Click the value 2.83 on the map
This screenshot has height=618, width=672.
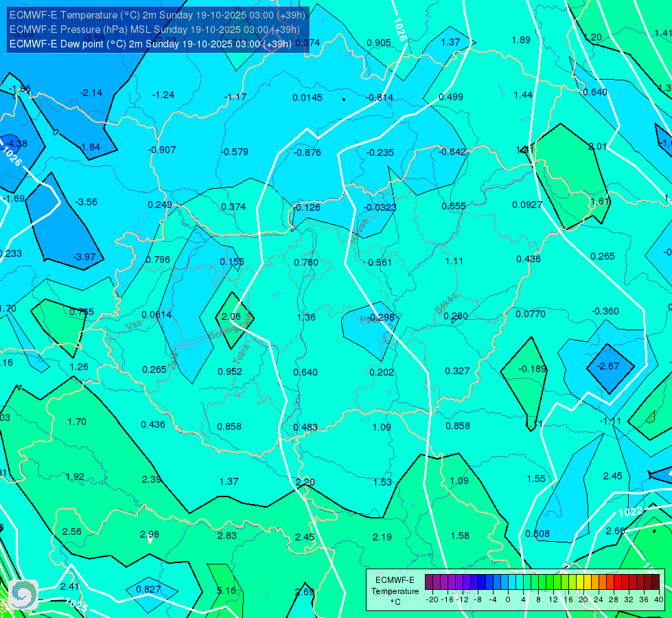[x=227, y=536]
